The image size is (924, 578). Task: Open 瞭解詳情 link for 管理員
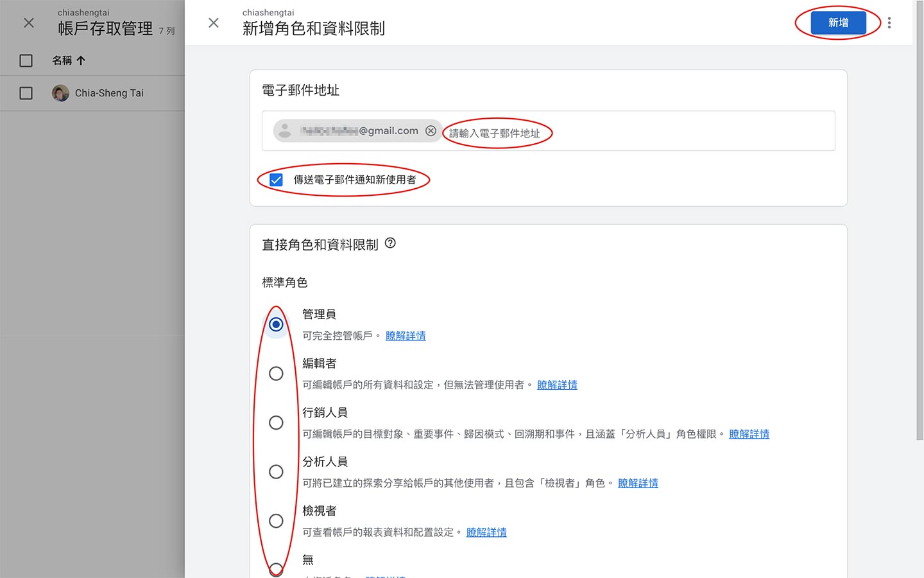tap(406, 335)
